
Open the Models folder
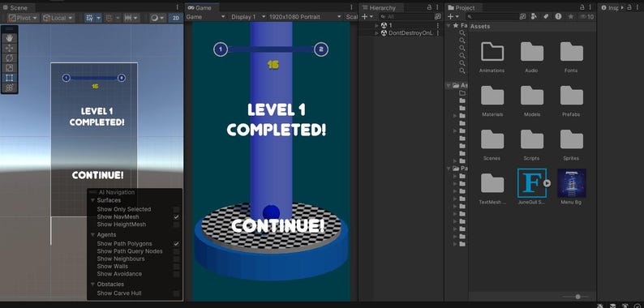(531, 101)
